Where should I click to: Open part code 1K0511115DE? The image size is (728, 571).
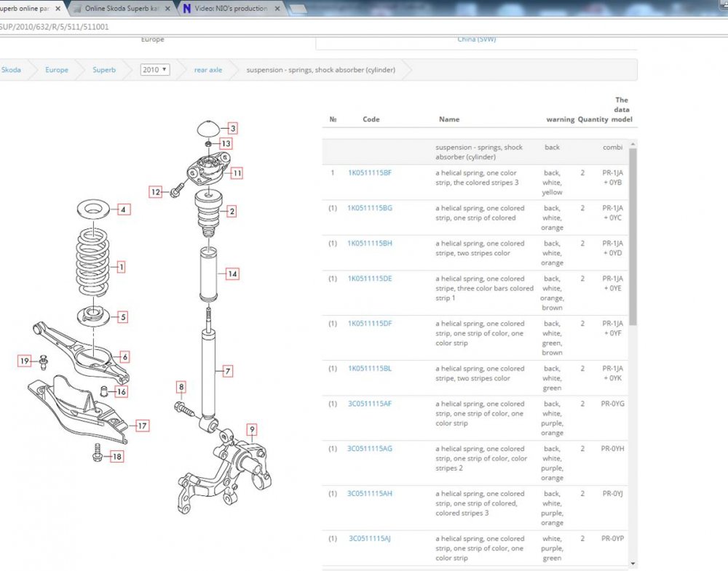tap(370, 279)
